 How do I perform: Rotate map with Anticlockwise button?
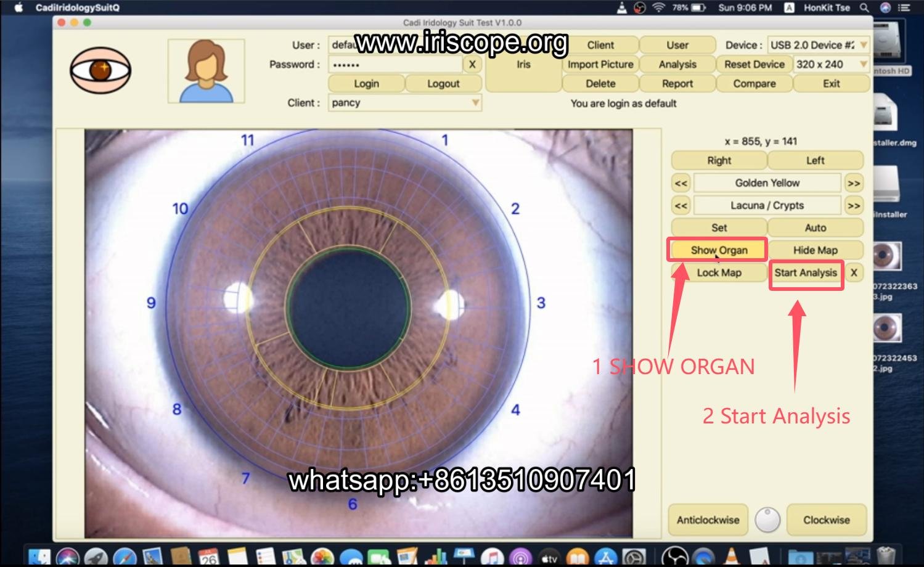coord(708,520)
